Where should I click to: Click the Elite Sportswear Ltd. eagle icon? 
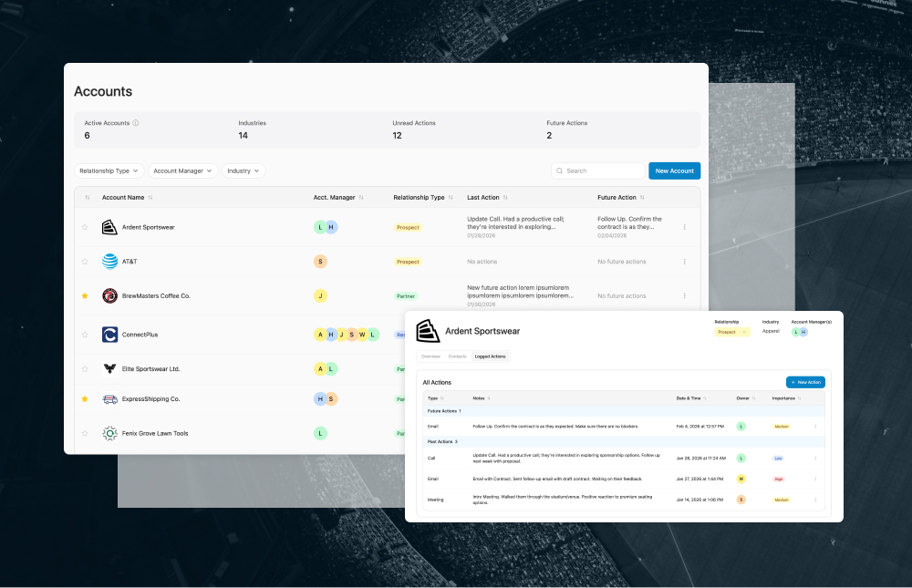coord(109,368)
